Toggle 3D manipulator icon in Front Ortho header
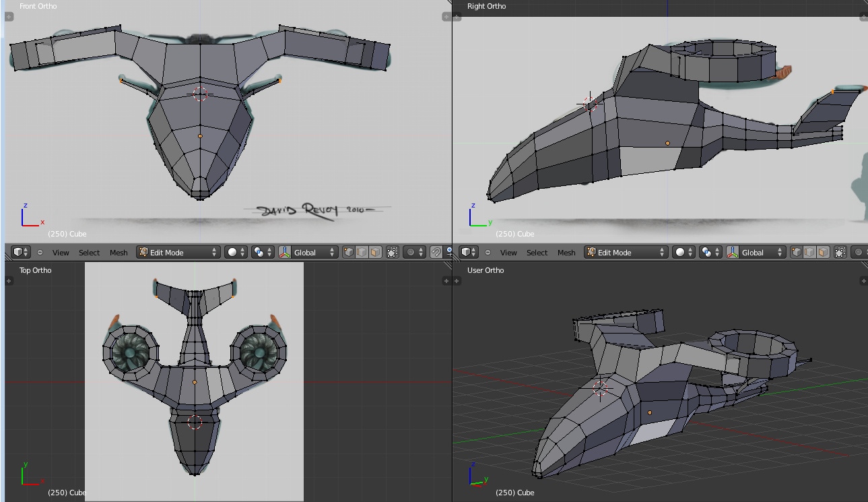This screenshot has width=868, height=502. [x=285, y=252]
